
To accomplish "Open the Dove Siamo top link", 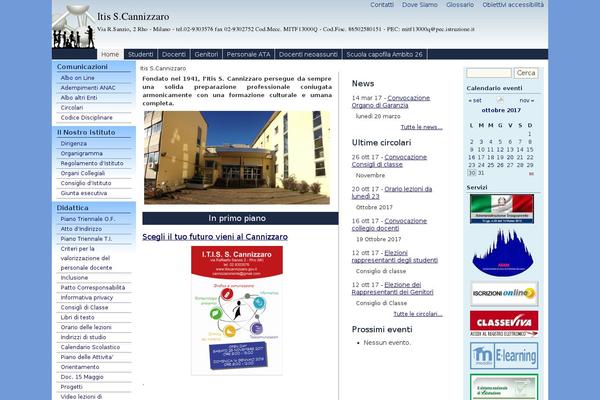I will 420,5.
